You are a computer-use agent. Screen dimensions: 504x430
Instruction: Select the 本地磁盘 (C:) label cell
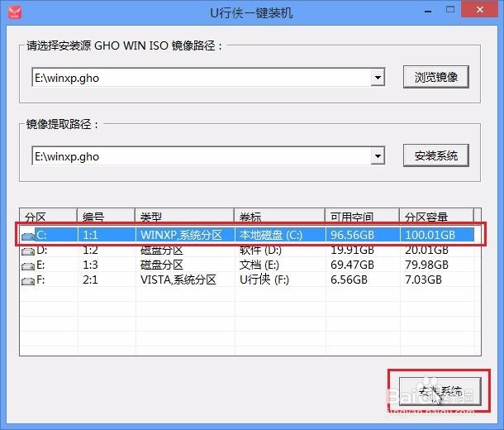click(271, 235)
